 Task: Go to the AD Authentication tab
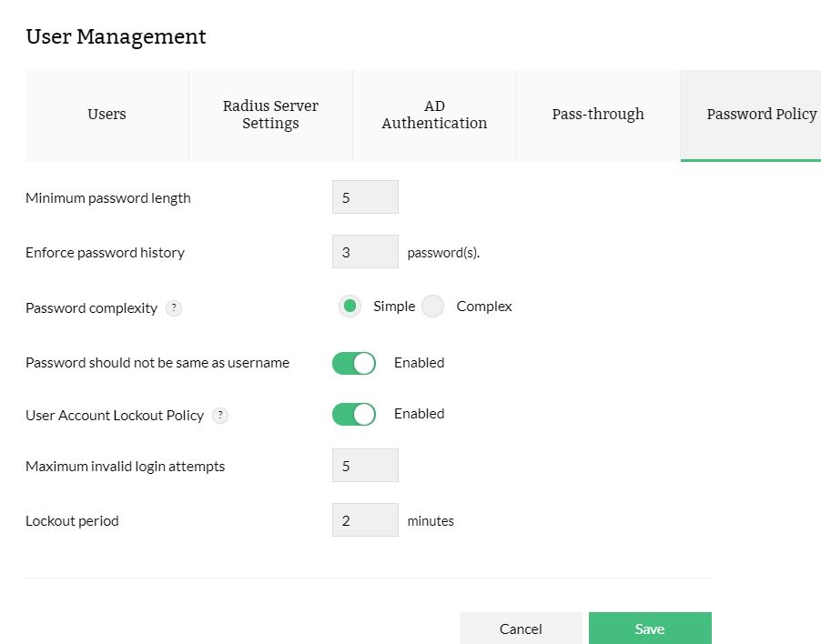click(x=434, y=115)
